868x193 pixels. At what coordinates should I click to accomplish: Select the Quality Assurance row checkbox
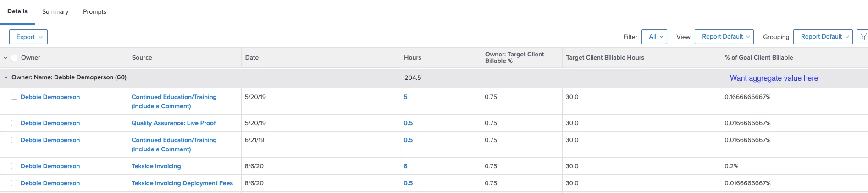pyautogui.click(x=14, y=123)
